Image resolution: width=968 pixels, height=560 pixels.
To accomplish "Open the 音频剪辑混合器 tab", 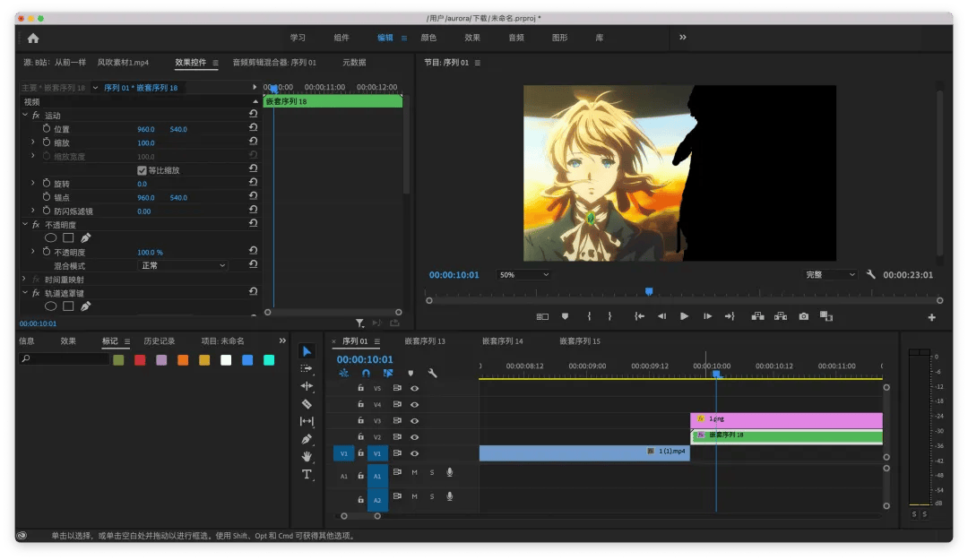I will (274, 63).
